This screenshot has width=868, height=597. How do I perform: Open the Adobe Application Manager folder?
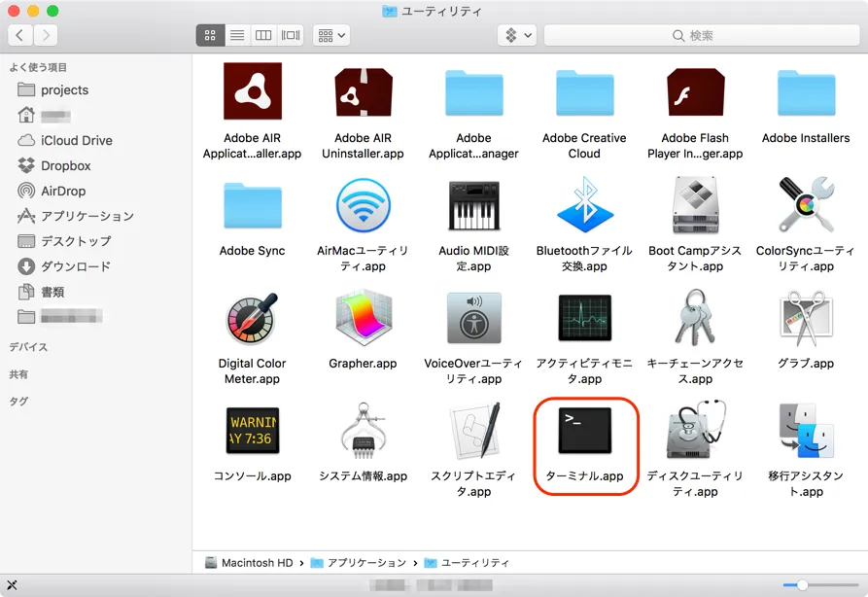pos(474,92)
